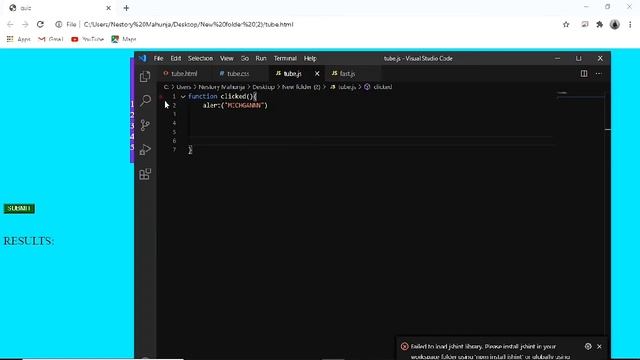The image size is (640, 360).
Task: Click the editor vertical scrollbar
Action: point(608,212)
